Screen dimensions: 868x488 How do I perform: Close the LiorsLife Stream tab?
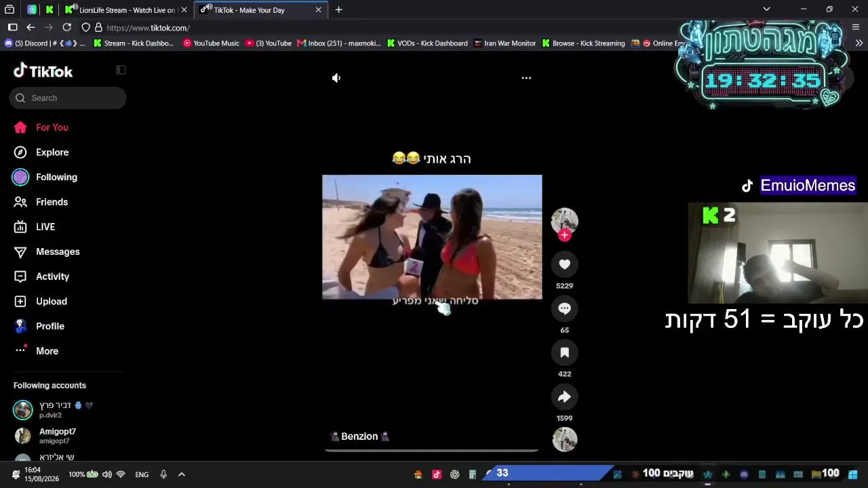click(184, 10)
